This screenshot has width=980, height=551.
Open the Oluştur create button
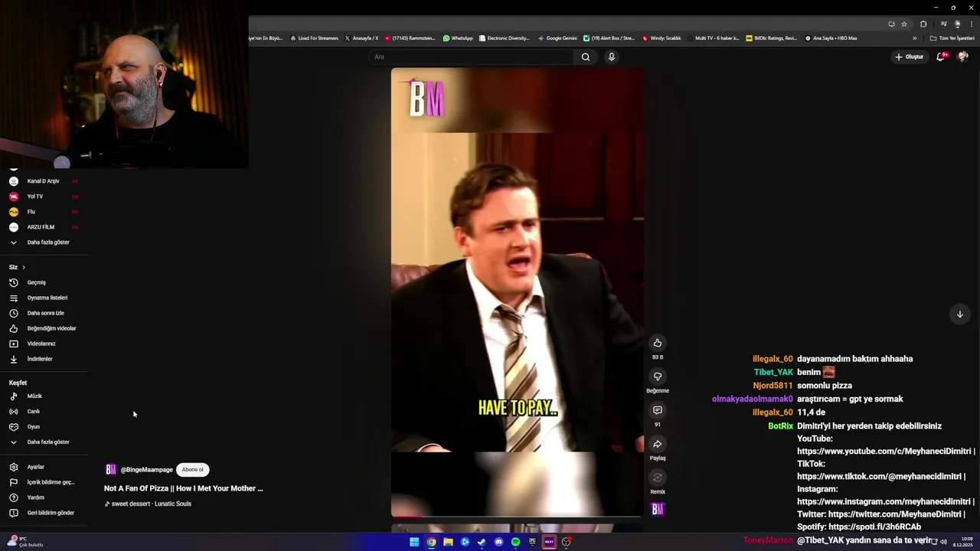click(x=910, y=57)
